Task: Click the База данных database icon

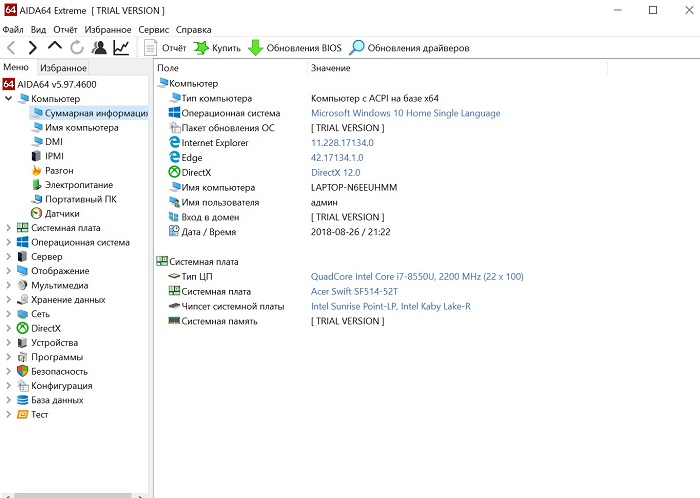Action: (x=22, y=400)
